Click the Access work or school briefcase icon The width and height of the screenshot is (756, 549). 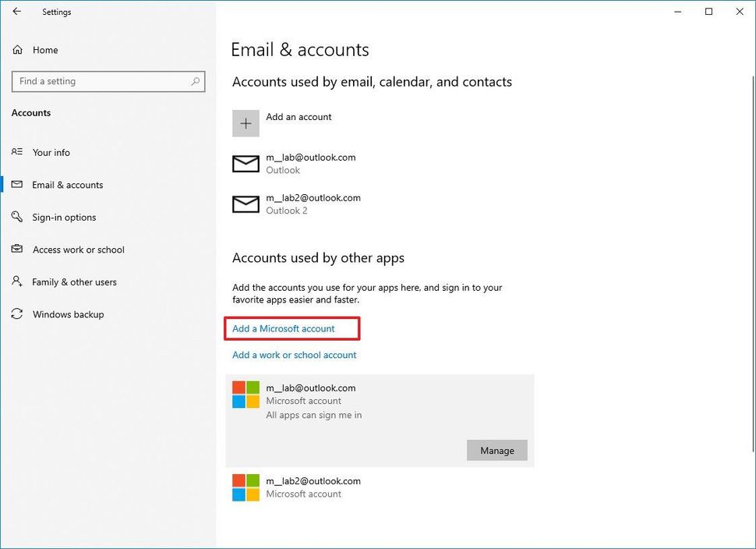[17, 250]
